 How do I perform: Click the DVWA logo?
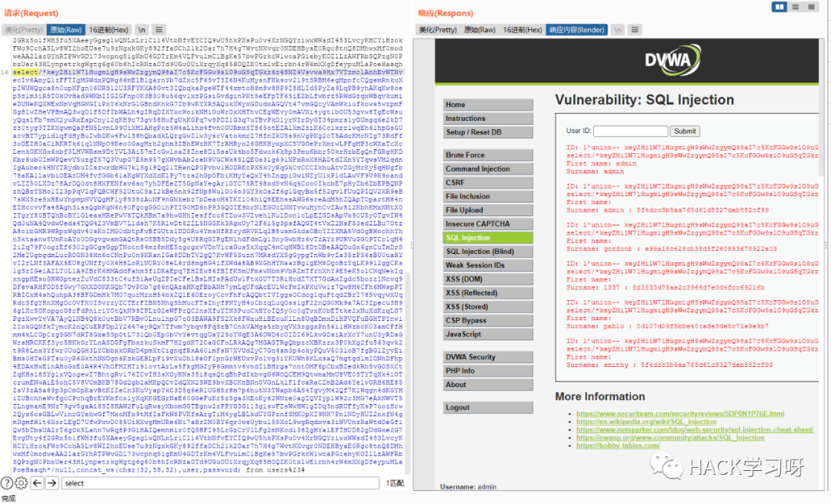pos(673,59)
